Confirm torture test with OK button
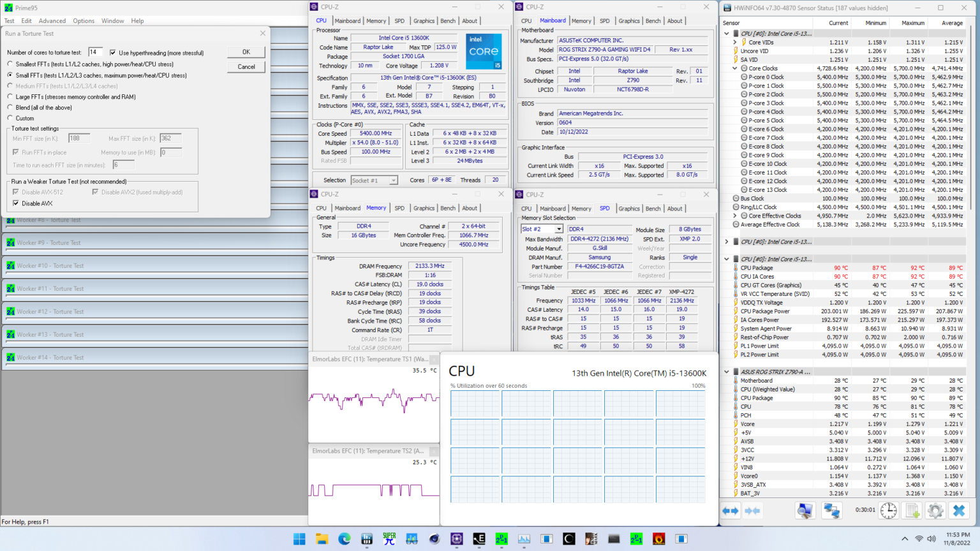 click(x=246, y=52)
